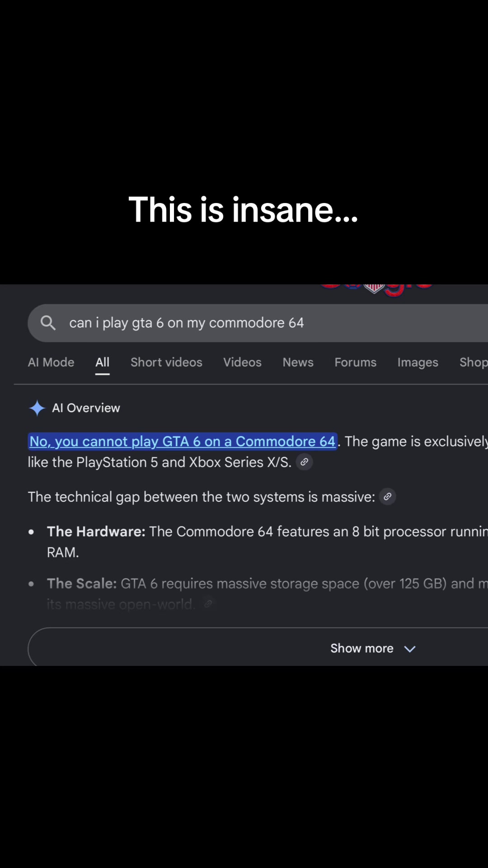Expand the Show more chevron arrow
This screenshot has height=868, width=488.
click(x=410, y=649)
